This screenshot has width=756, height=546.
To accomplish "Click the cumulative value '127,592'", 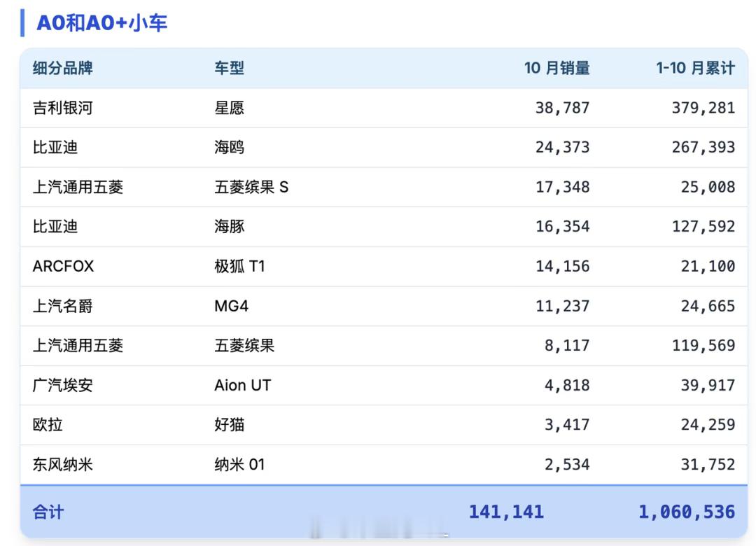I will (703, 227).
